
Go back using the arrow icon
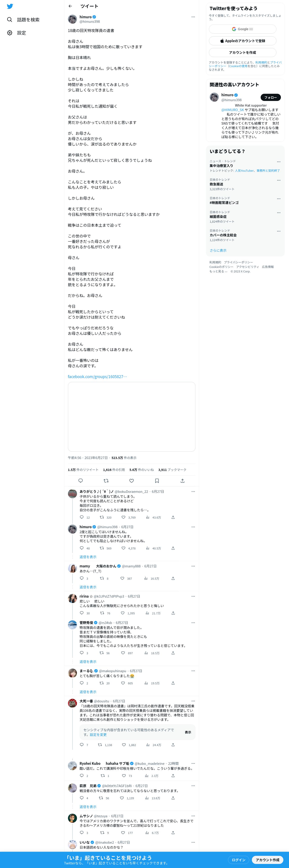[70, 6]
